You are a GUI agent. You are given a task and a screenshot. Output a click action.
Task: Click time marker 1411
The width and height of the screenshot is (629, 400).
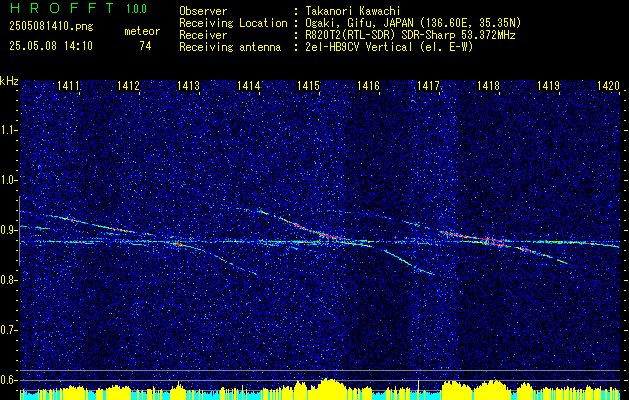click(x=68, y=85)
